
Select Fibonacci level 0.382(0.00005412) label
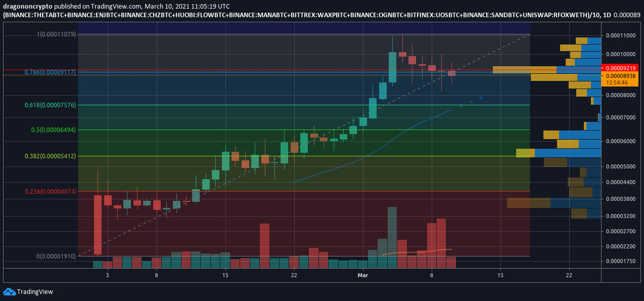click(x=50, y=156)
